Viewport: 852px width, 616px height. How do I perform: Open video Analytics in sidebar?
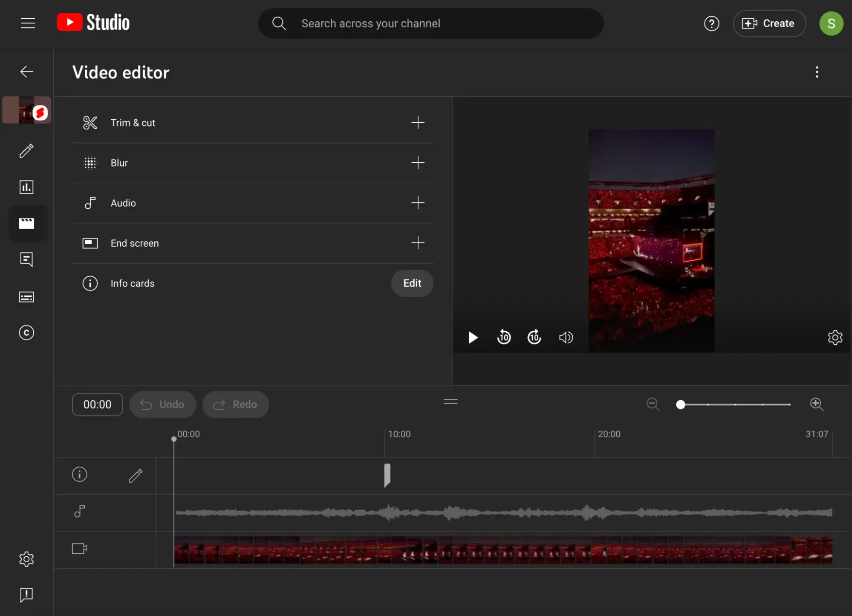click(x=26, y=187)
